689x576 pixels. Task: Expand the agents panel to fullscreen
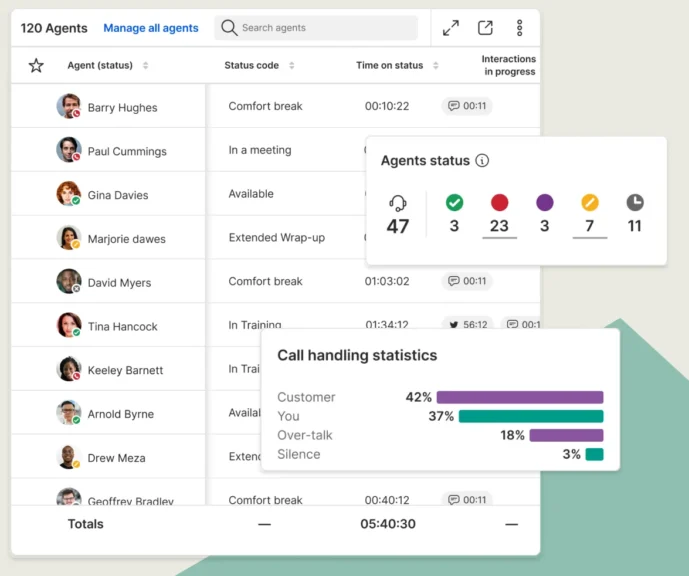click(451, 28)
